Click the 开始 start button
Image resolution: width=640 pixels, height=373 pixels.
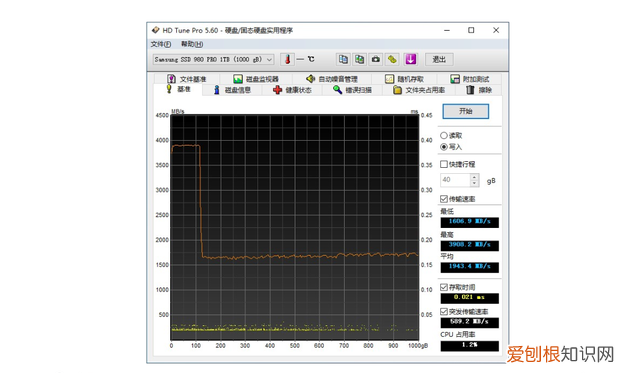coord(466,111)
